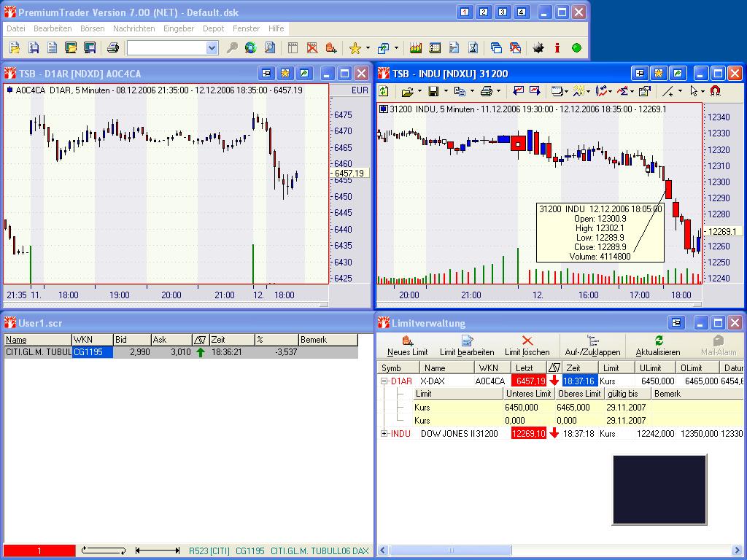Delete a limit using the red Limit löschen icon
The image size is (747, 560).
[x=528, y=343]
